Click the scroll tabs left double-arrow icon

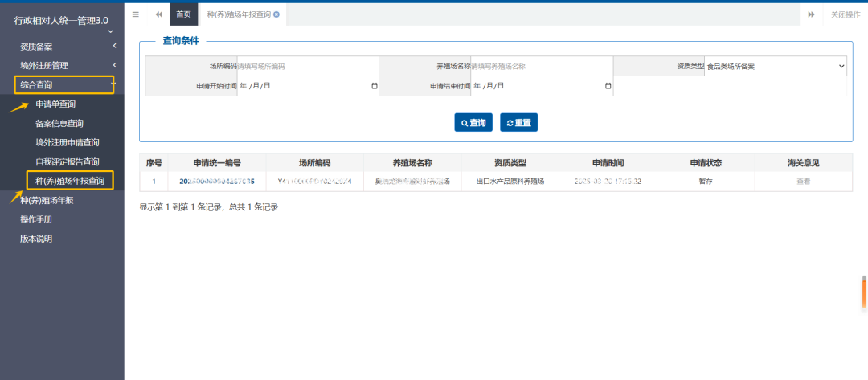(x=158, y=14)
